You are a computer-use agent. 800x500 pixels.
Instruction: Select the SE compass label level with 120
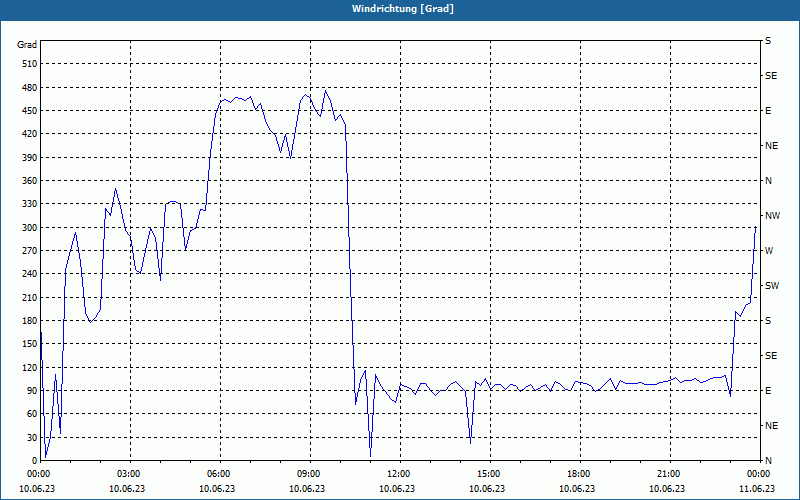(x=771, y=356)
